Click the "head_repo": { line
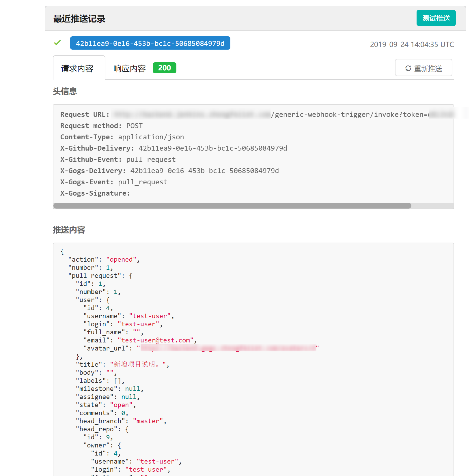The width and height of the screenshot is (472, 476). (102, 429)
